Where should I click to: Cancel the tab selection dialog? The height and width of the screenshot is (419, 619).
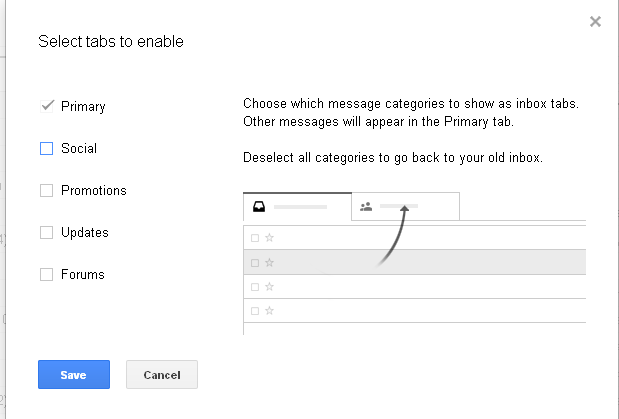click(162, 374)
